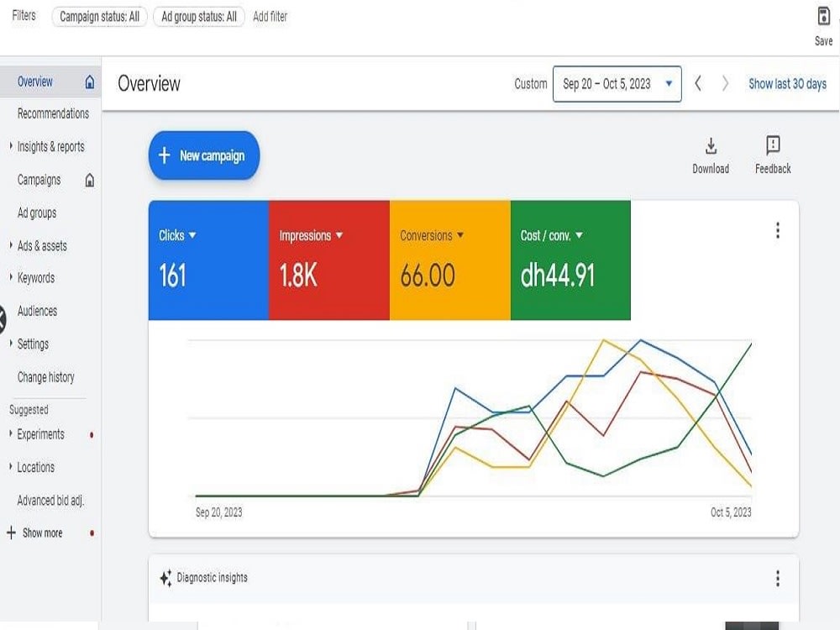This screenshot has width=840, height=630.
Task: Select the green Cost / conv. tile value dh44.91
Action: tap(558, 276)
